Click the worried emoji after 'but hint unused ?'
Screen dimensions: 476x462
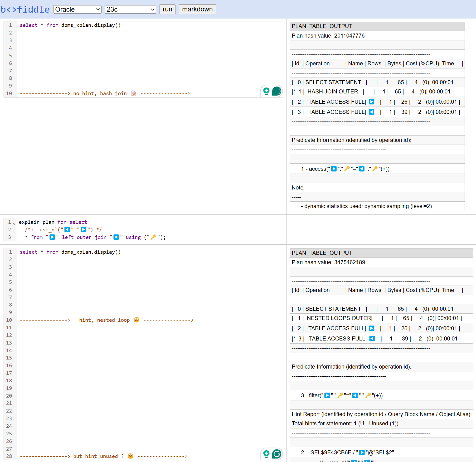pyautogui.click(x=131, y=456)
